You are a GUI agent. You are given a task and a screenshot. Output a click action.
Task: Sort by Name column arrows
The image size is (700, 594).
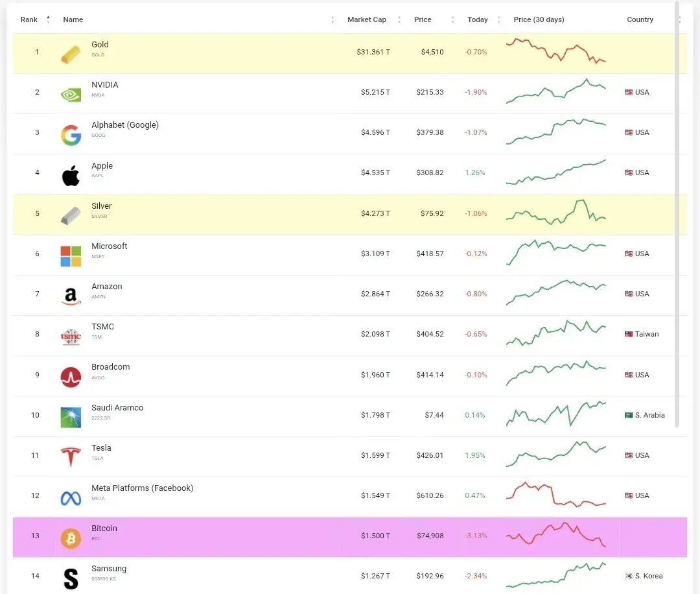[332, 19]
